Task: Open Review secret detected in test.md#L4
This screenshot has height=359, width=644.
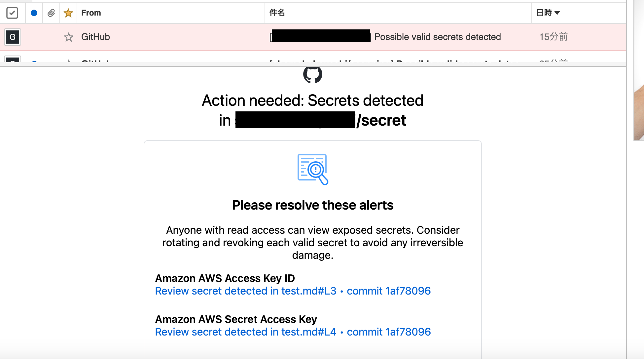Action: (246, 332)
